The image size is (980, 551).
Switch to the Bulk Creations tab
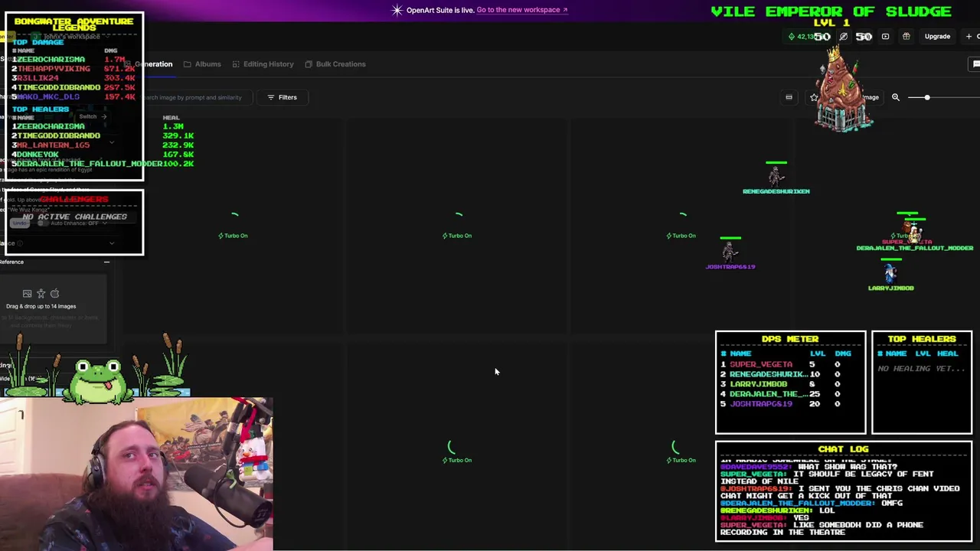[x=335, y=64]
